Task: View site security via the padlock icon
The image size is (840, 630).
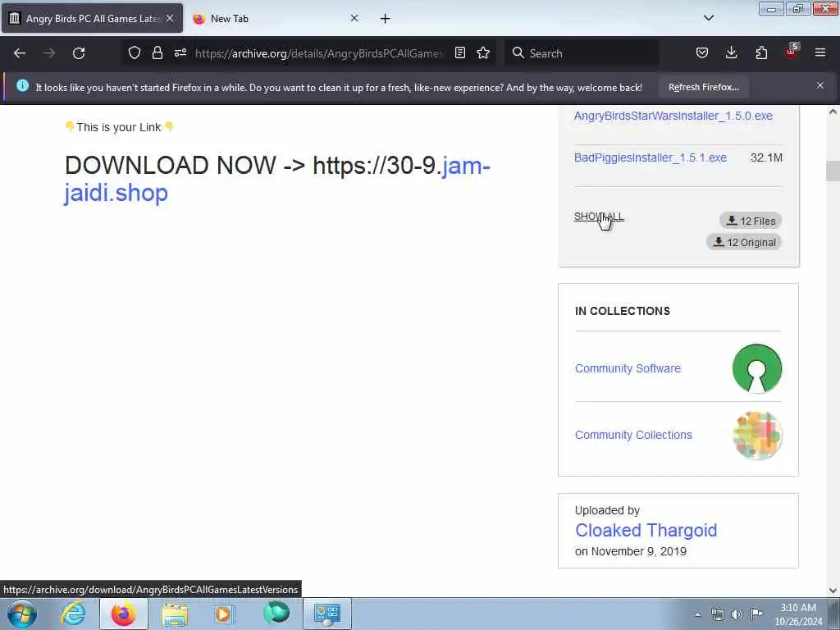Action: pyautogui.click(x=157, y=52)
